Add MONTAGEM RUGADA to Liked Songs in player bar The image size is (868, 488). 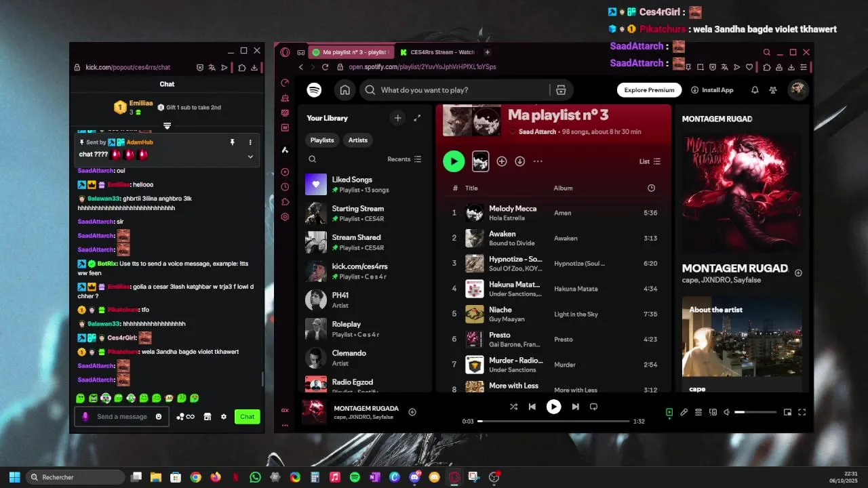pyautogui.click(x=412, y=412)
